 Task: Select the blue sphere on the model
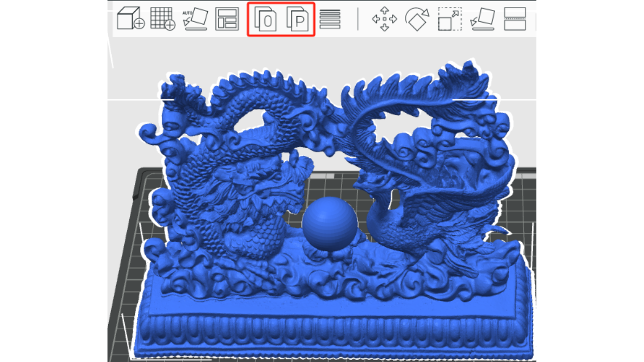(330, 223)
